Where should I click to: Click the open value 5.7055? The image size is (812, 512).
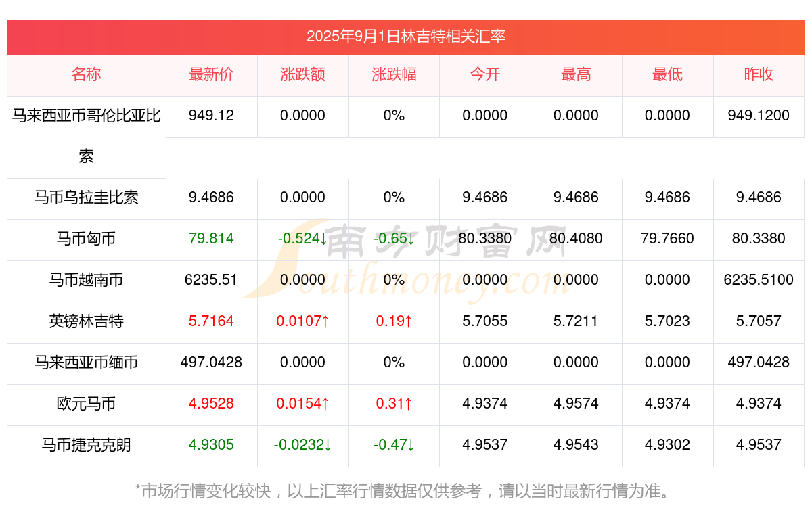coord(485,321)
